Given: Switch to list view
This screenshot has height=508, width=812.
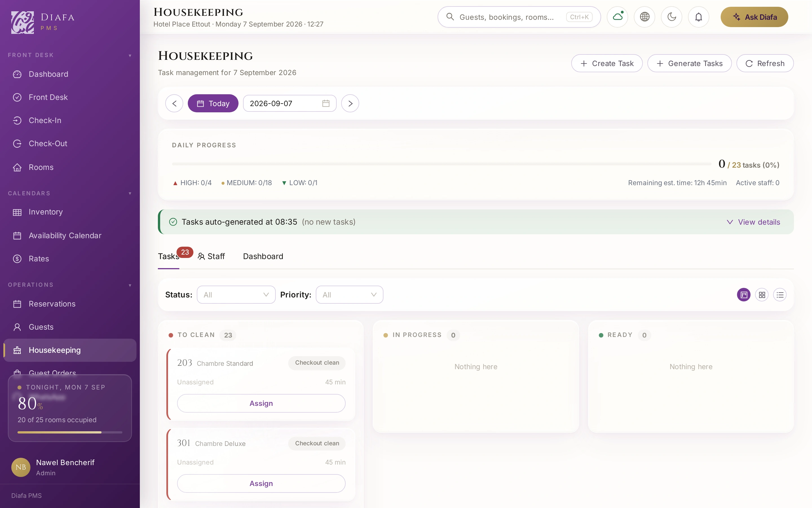Looking at the screenshot, I should click(x=780, y=295).
